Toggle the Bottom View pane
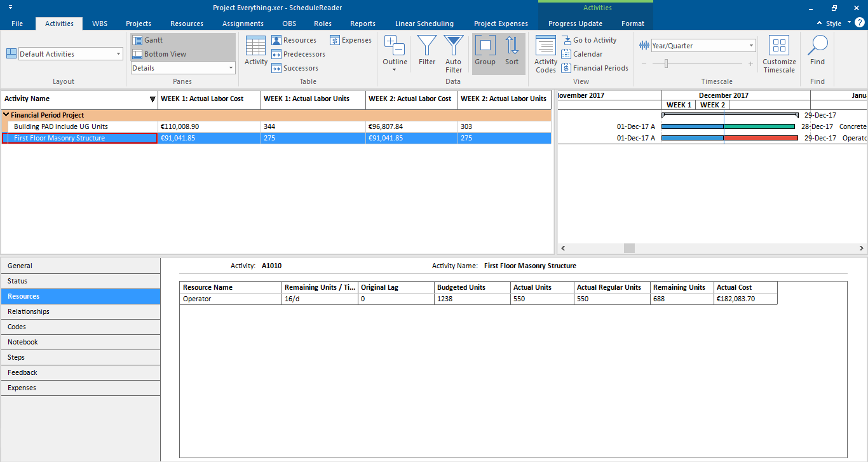Image resolution: width=868 pixels, height=462 pixels. pyautogui.click(x=159, y=54)
